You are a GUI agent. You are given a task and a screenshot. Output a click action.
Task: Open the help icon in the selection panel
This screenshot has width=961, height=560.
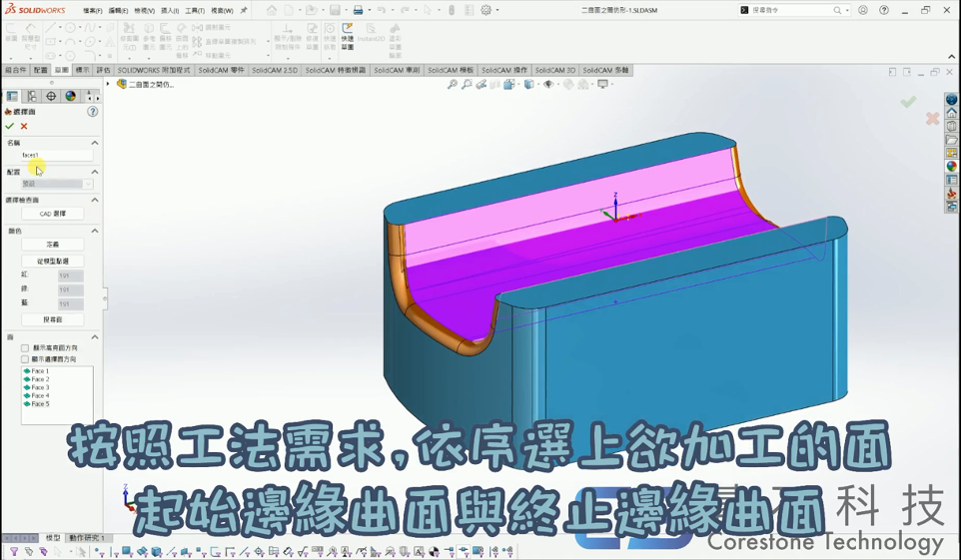click(x=92, y=112)
